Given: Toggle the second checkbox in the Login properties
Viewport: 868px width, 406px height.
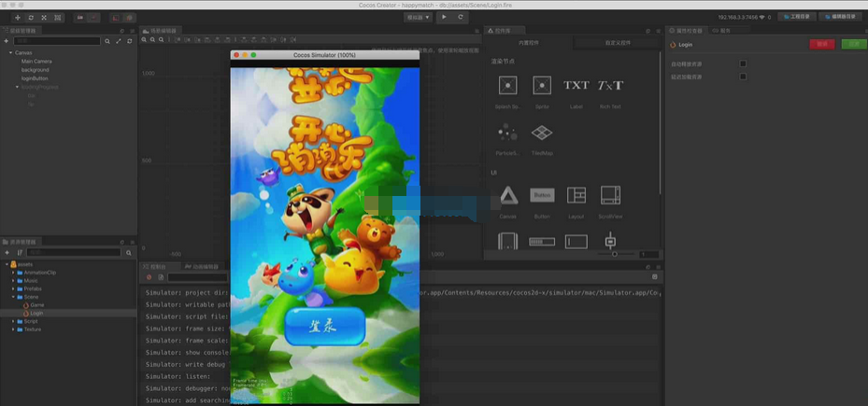Looking at the screenshot, I should pos(743,77).
